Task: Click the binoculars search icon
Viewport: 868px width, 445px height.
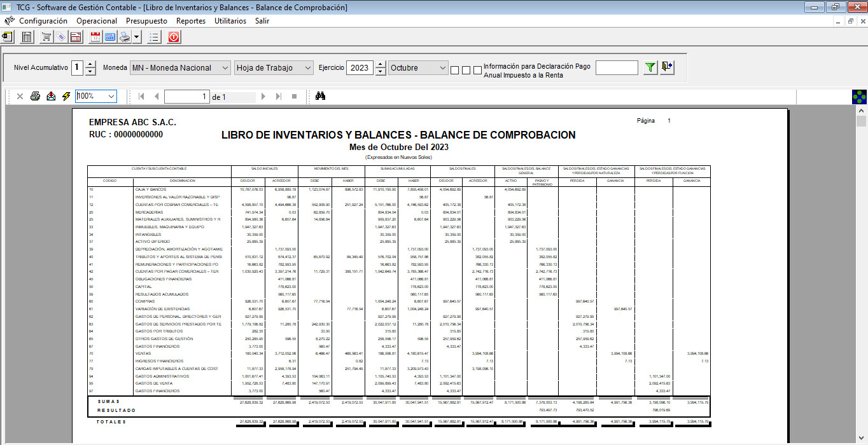Action: pos(321,96)
